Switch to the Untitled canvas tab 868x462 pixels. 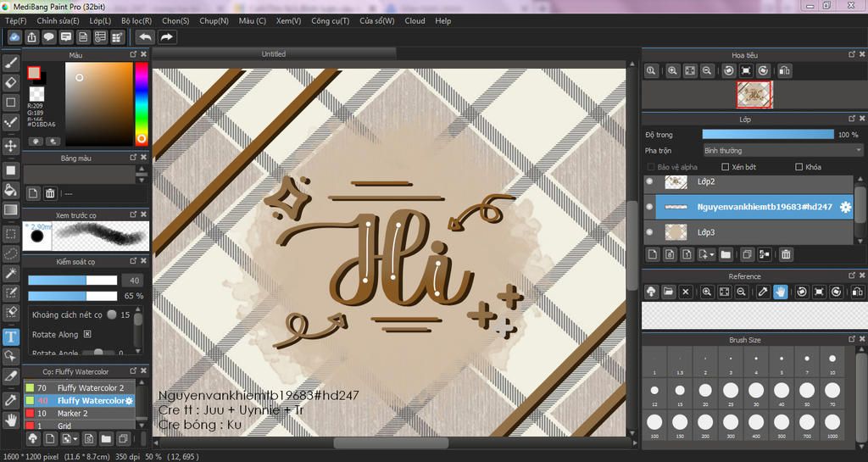point(274,53)
